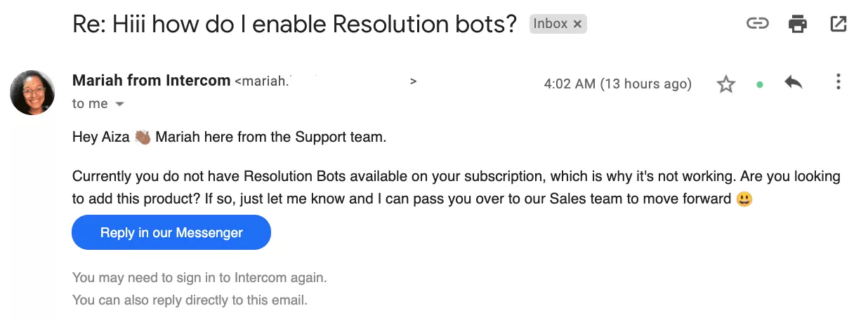Expand recipient details next to 'to me'
Image resolution: width=868 pixels, height=320 pixels.
coord(119,104)
